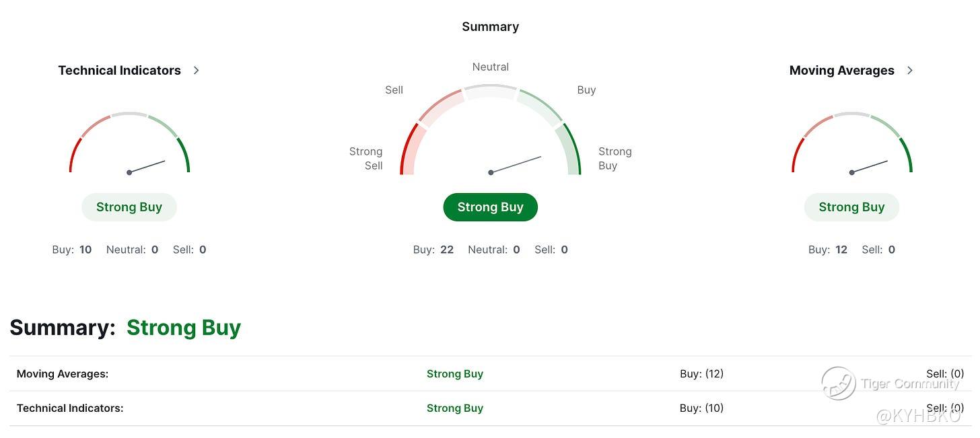Click the Strong Buy label on the gauge

(x=615, y=158)
